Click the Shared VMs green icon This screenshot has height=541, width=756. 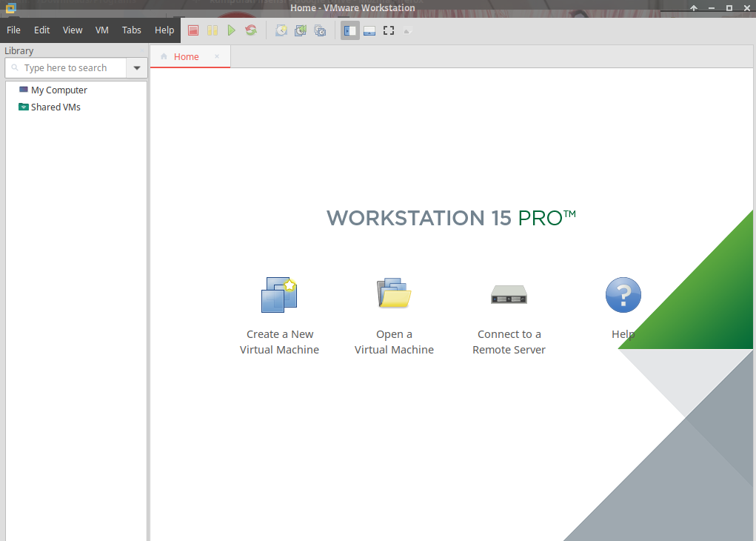click(x=23, y=107)
